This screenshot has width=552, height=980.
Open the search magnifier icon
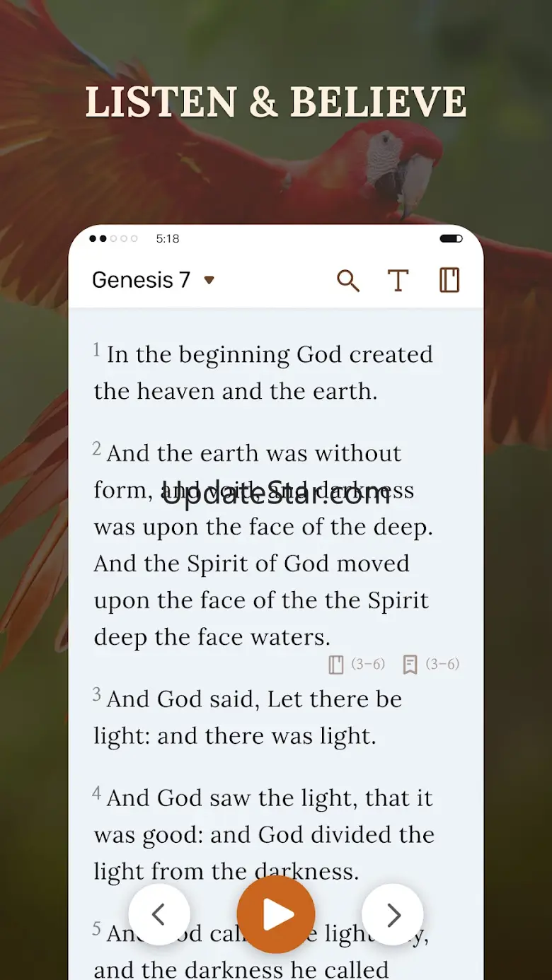tap(347, 281)
